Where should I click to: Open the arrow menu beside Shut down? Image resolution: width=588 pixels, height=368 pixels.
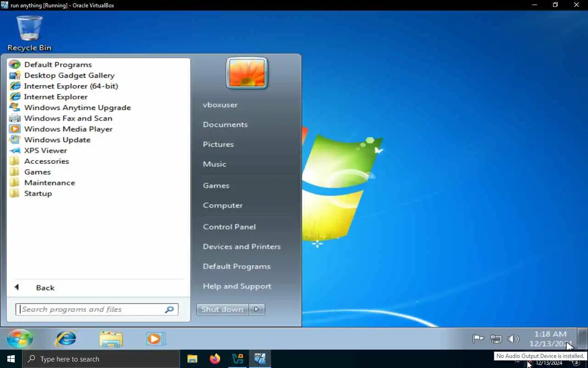(x=257, y=309)
